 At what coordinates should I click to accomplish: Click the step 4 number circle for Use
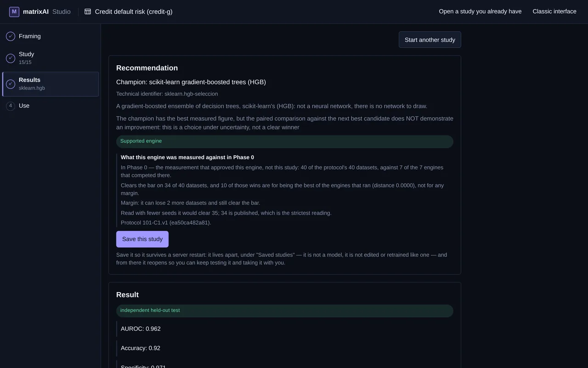(11, 106)
